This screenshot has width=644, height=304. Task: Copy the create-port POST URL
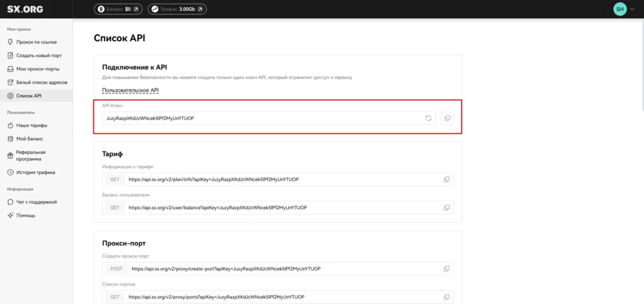(447, 269)
